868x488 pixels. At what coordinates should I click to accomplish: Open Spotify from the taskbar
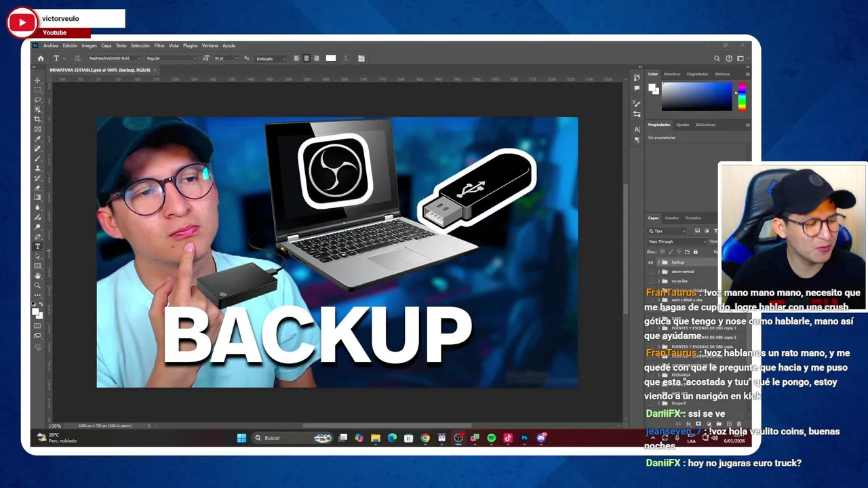pos(491,438)
